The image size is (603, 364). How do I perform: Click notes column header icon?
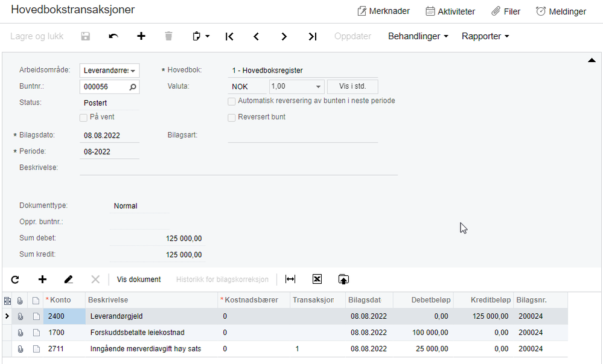pos(36,301)
